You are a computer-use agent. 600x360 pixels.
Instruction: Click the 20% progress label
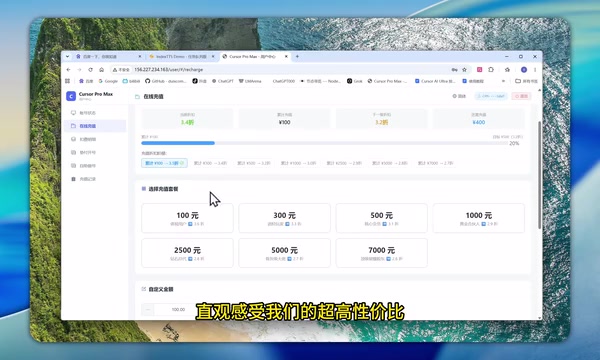click(514, 143)
